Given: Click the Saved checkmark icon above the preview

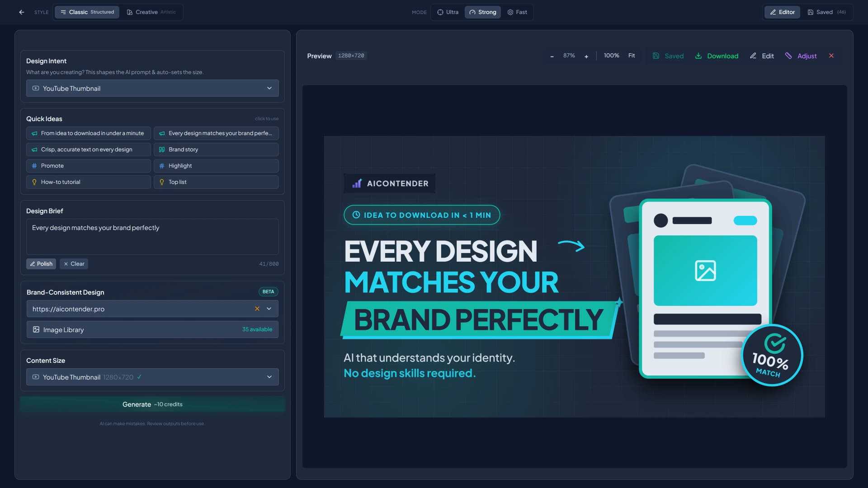Looking at the screenshot, I should click(x=656, y=56).
